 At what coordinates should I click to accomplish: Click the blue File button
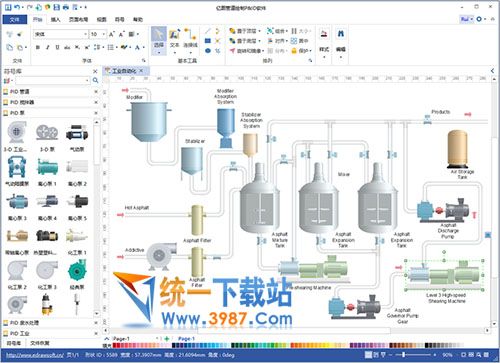pyautogui.click(x=15, y=20)
